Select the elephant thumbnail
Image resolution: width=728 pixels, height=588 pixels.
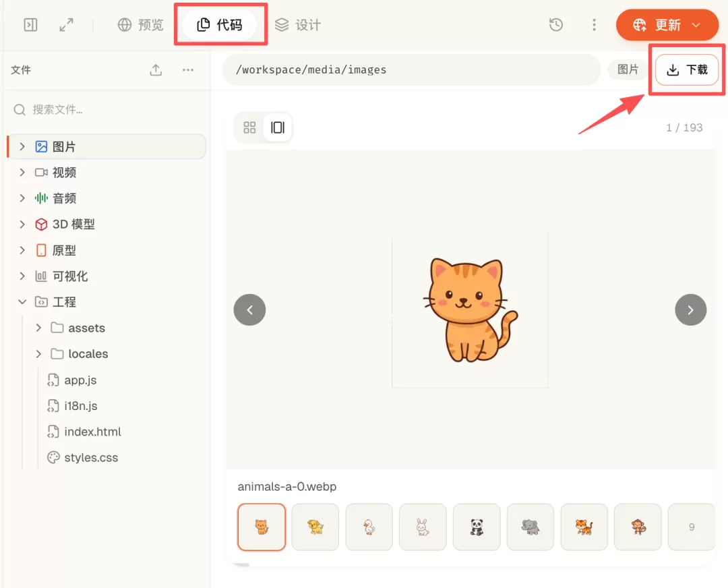(x=530, y=527)
